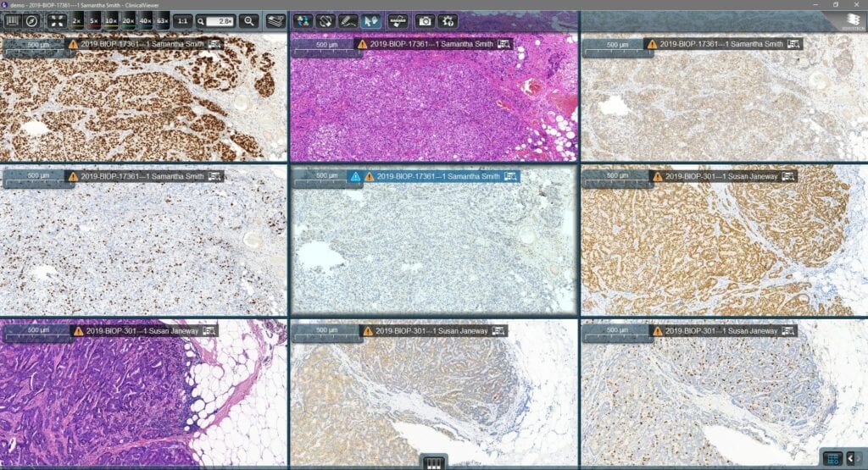Screen dimensions: 868x470
Task: Select the 2019-BIOP-17361 title over the pink H&E slide
Action: tap(431, 44)
